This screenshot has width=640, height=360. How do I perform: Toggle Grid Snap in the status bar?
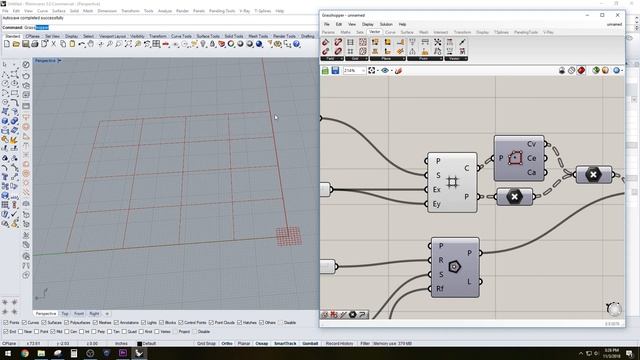point(207,343)
